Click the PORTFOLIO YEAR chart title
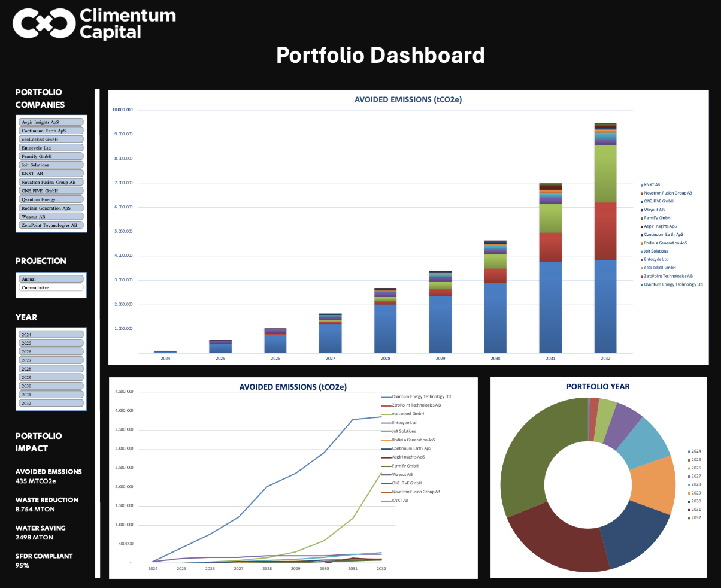 click(x=598, y=386)
